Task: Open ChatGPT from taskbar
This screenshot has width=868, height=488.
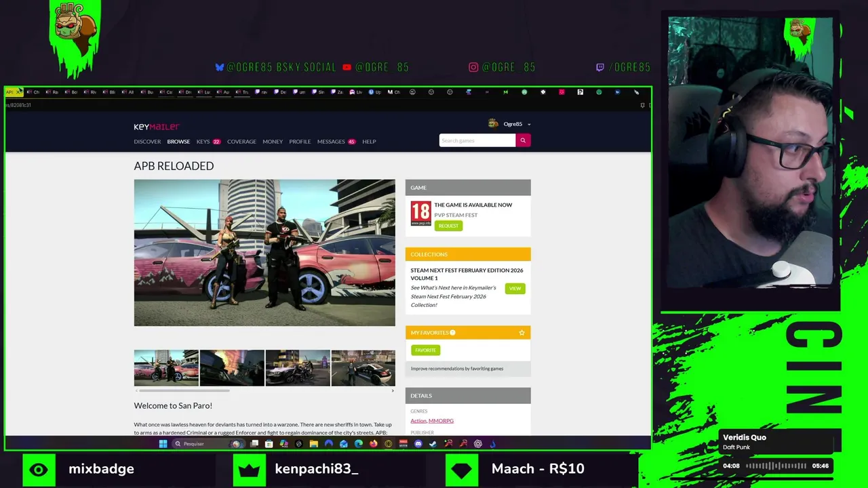Action: [x=478, y=444]
